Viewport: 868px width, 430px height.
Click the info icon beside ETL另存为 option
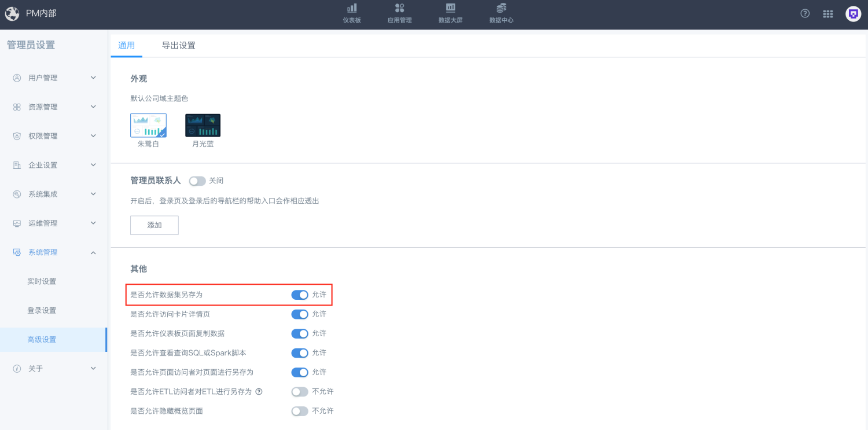point(259,392)
